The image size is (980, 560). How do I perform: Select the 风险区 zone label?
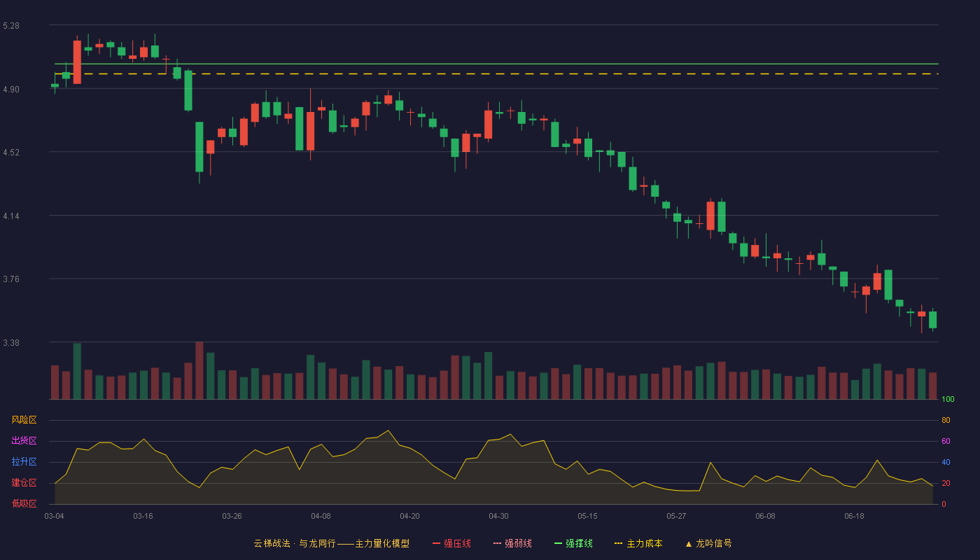[x=24, y=420]
